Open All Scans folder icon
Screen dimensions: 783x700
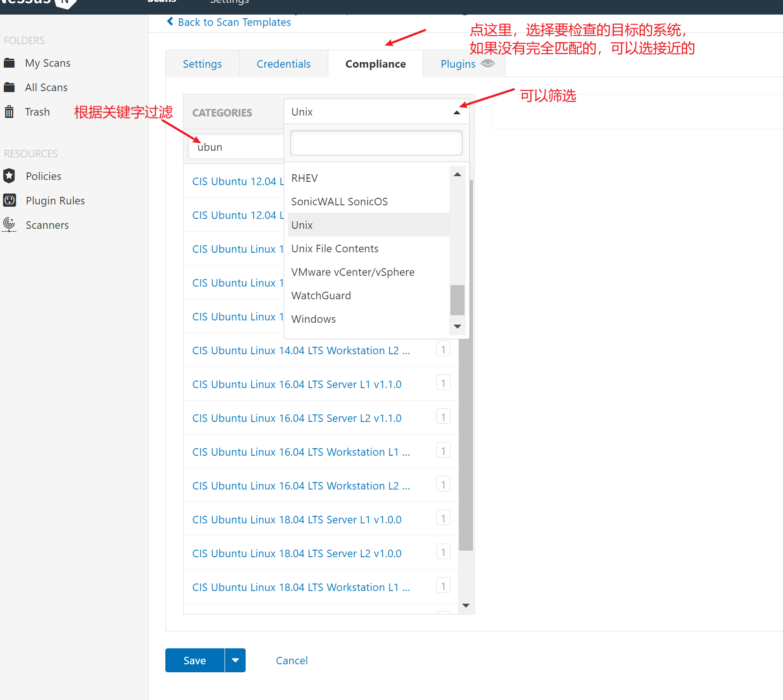point(9,87)
